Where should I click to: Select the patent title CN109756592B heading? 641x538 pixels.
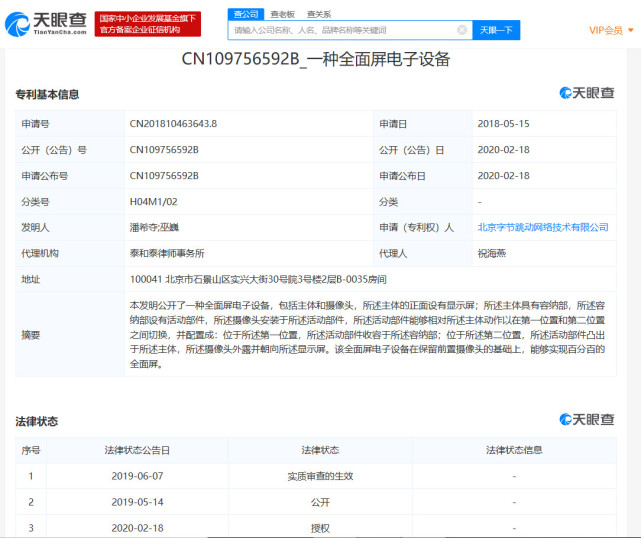click(x=316, y=59)
